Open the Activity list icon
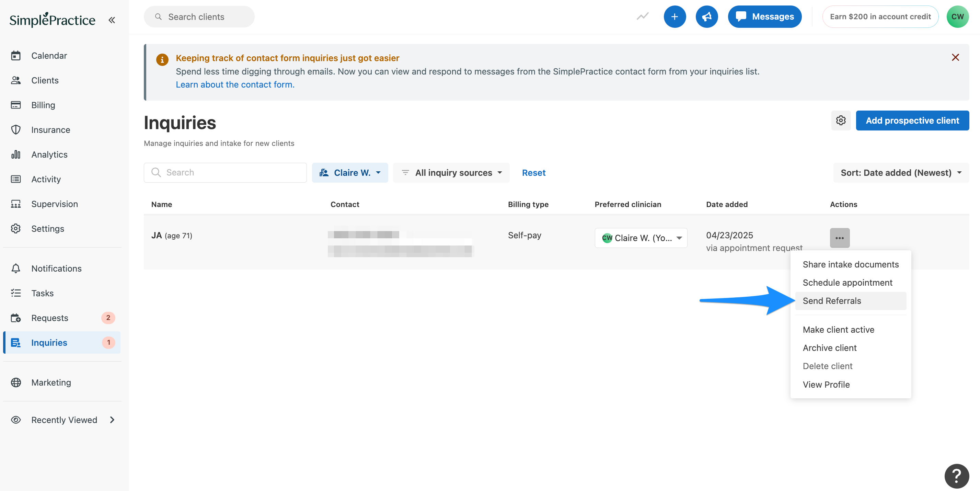The height and width of the screenshot is (491, 980). click(15, 179)
